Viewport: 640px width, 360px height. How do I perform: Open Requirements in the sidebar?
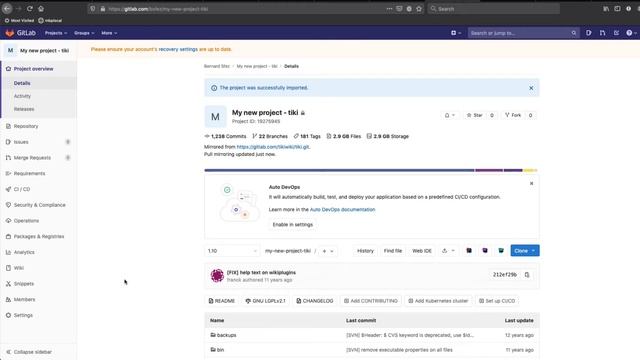tap(29, 173)
